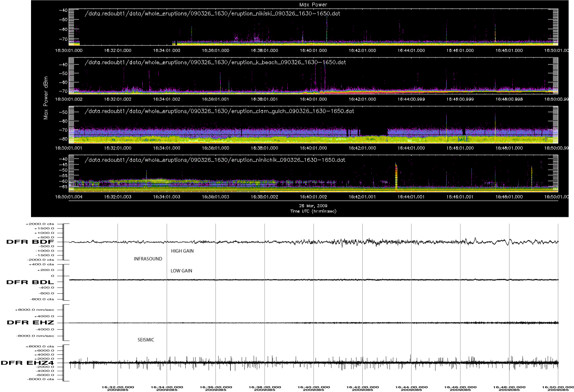Viewport: 574px width, 392px height.
Task: Click the vertical "Max Power dBm" axis label
Action: coord(47,98)
